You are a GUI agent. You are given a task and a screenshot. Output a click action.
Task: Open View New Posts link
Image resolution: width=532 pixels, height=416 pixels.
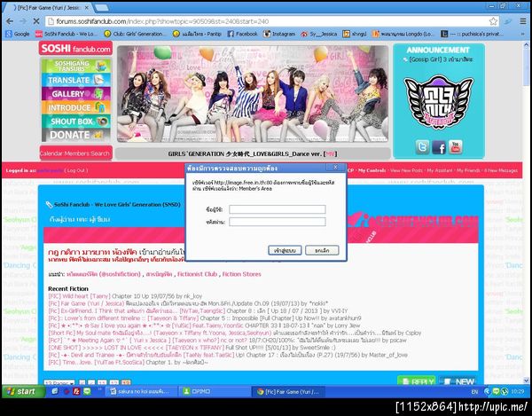pyautogui.click(x=406, y=170)
